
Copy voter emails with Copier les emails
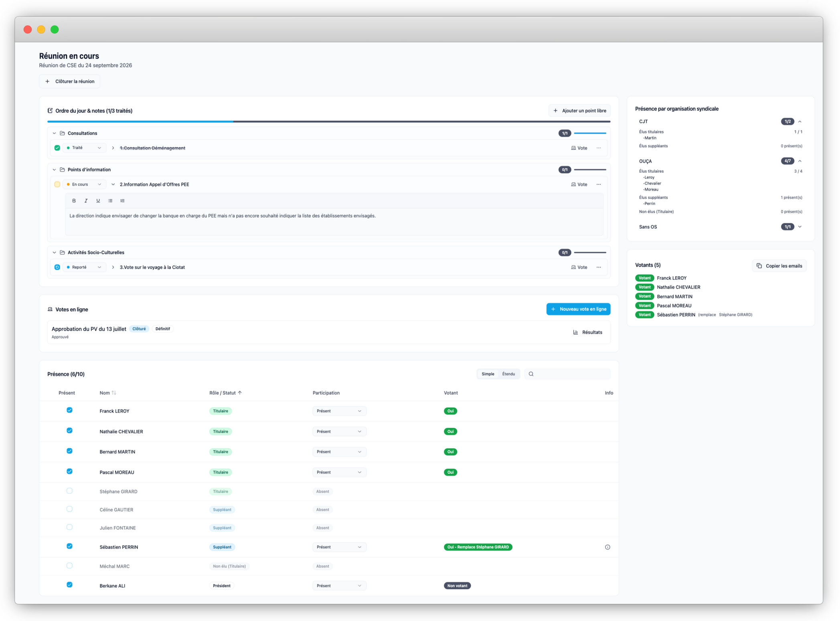click(x=779, y=266)
